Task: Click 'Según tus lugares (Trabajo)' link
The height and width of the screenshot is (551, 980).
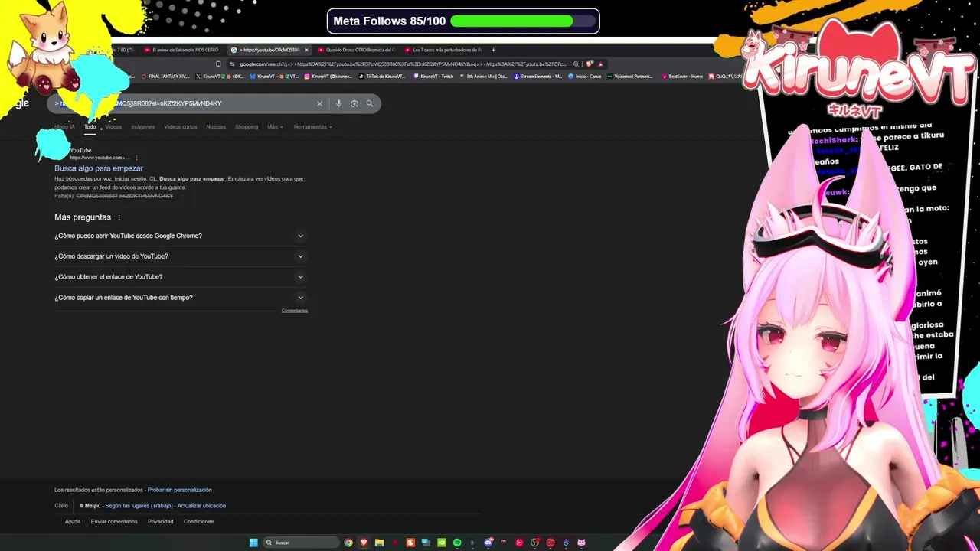Action: (x=139, y=506)
